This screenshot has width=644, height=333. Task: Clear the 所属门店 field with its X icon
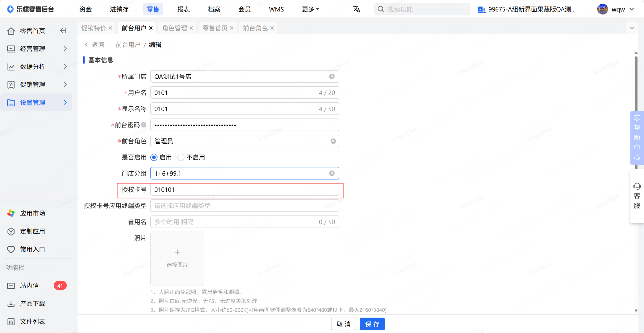[332, 76]
